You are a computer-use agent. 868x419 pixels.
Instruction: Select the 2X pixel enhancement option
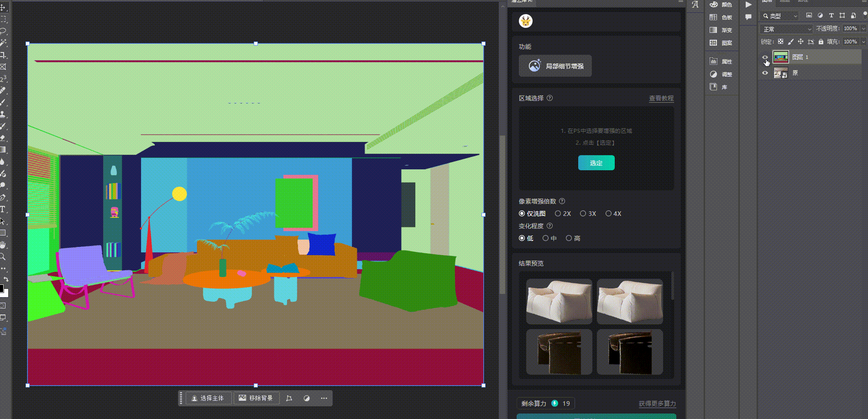(563, 214)
